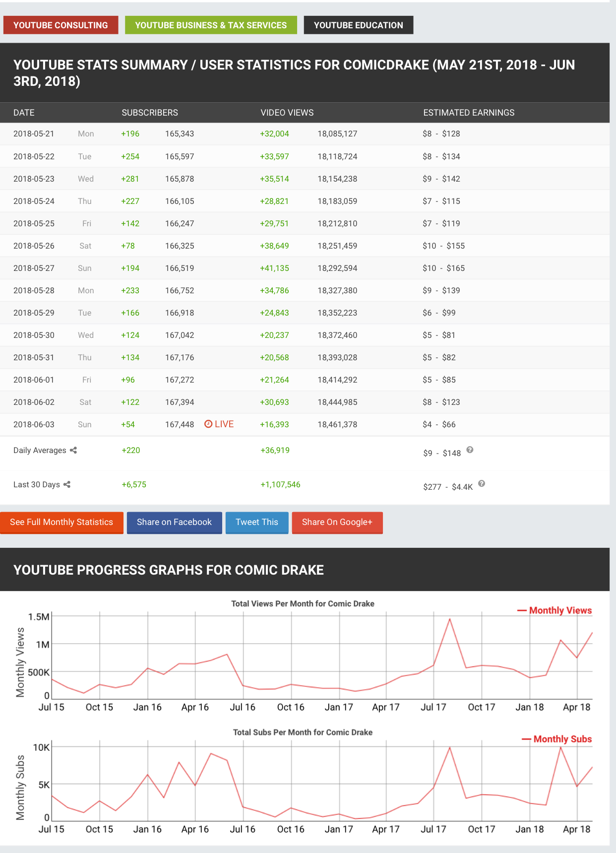Click Total Subs Per Month chart title
The height and width of the screenshot is (853, 616).
303,732
